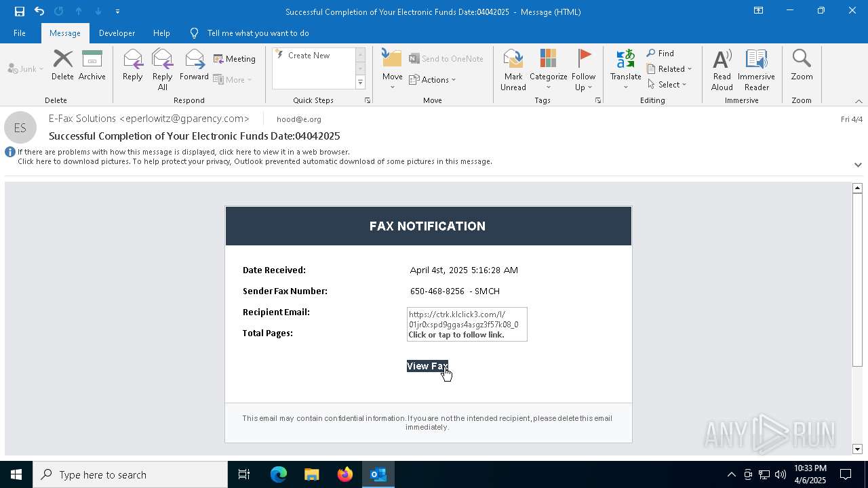Launch Immersive Reader

(x=757, y=70)
